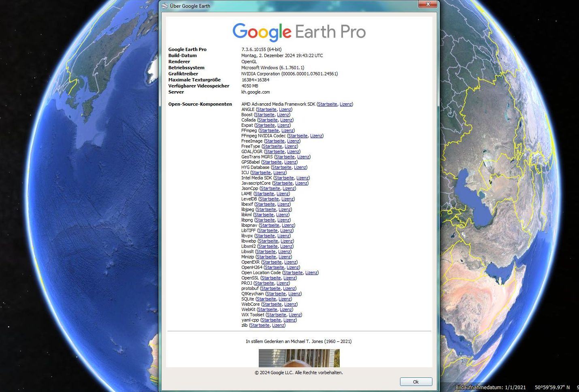Open Intel Media SDK Lizenz link
This screenshot has height=392, width=579.
pos(302,178)
